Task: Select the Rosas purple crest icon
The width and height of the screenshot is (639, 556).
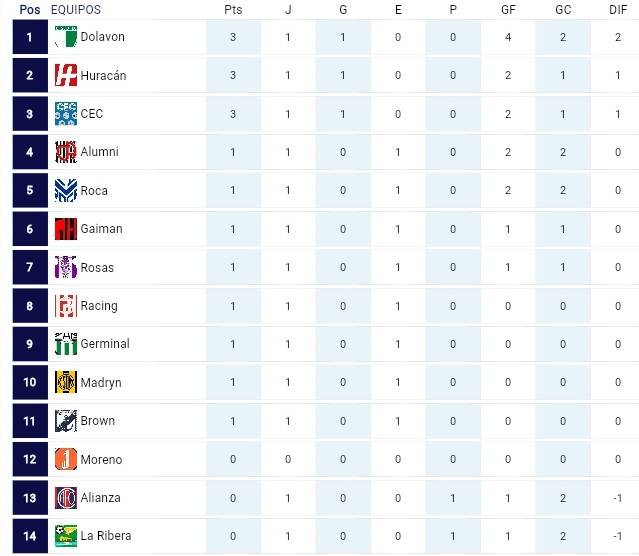Action: point(66,267)
